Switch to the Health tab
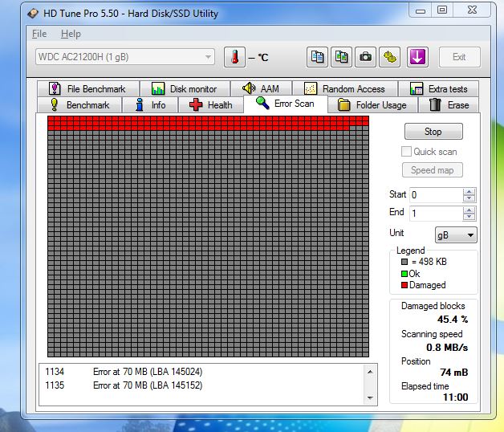 (211, 105)
